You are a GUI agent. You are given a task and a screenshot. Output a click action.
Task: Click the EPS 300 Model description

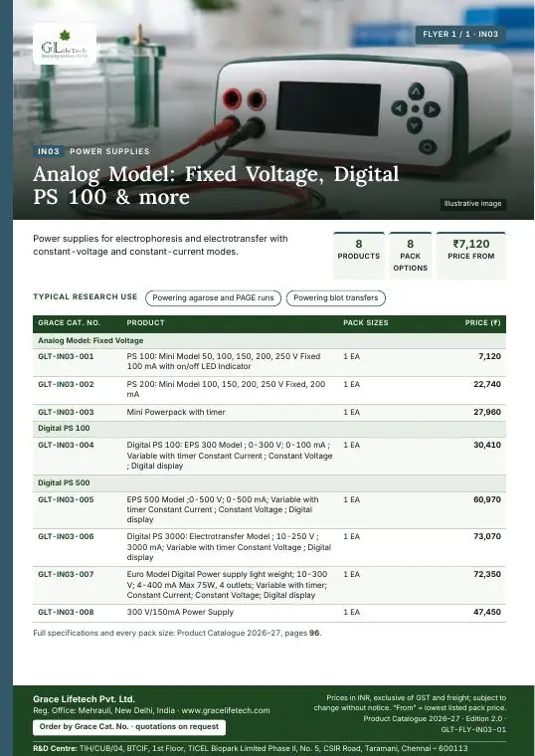[230, 456]
